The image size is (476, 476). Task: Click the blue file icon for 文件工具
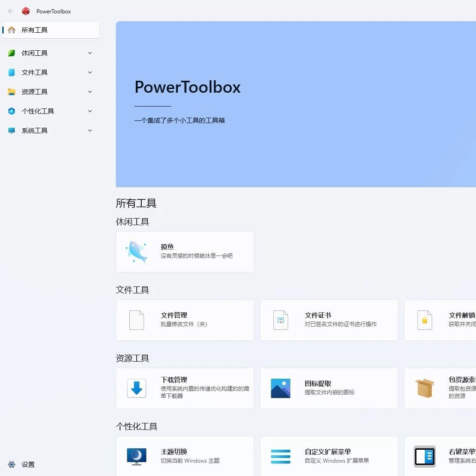pyautogui.click(x=12, y=72)
